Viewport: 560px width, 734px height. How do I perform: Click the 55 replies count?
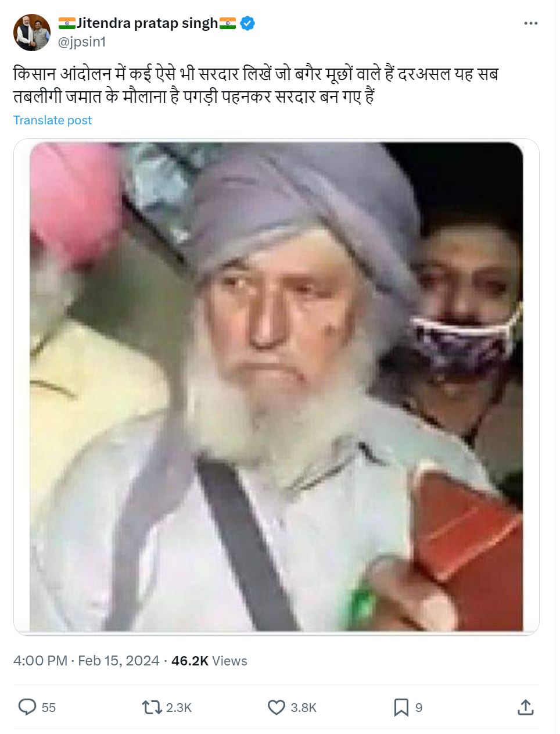pos(49,708)
